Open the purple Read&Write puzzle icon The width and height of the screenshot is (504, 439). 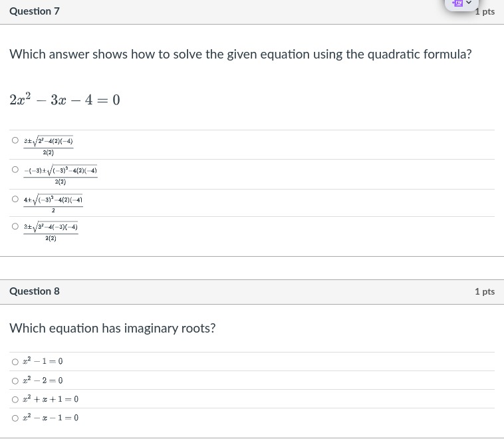pyautogui.click(x=457, y=3)
